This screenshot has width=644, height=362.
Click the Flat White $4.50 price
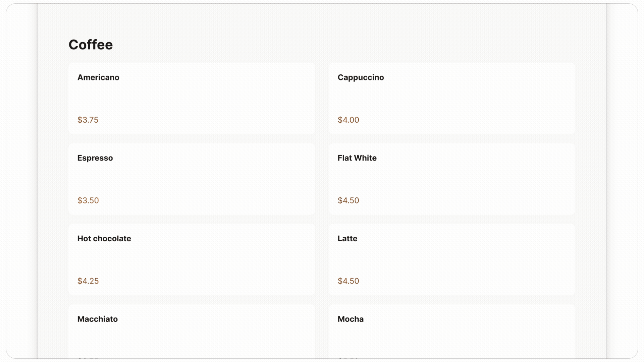point(348,200)
